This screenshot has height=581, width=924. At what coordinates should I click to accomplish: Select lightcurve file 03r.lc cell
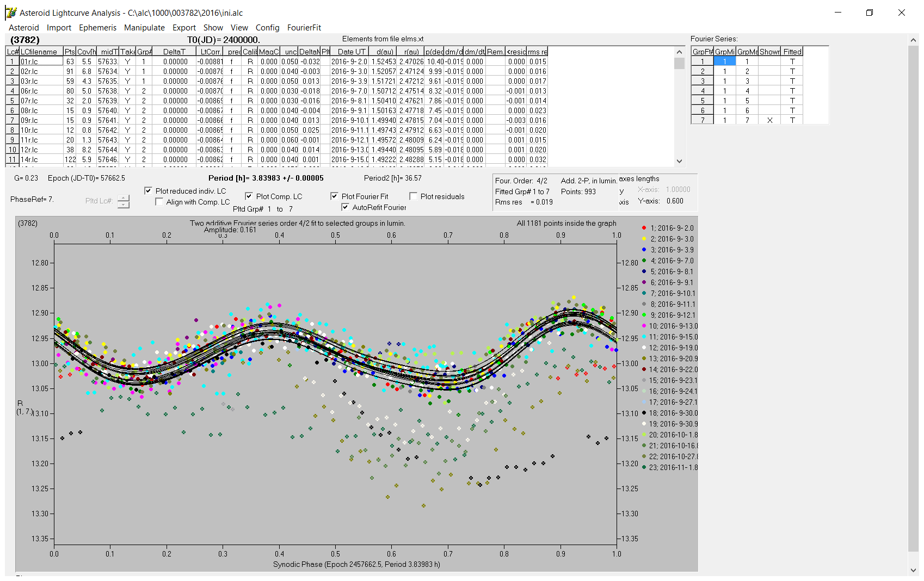(x=41, y=81)
